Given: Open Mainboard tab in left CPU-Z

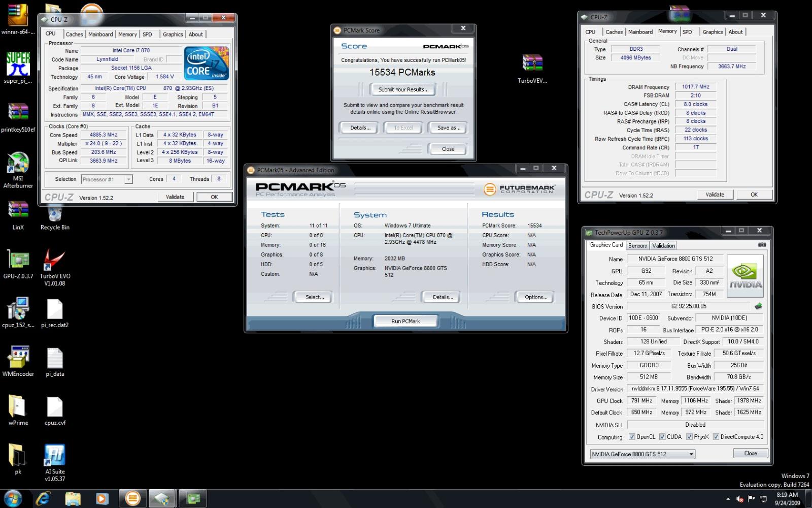Looking at the screenshot, I should (x=100, y=34).
